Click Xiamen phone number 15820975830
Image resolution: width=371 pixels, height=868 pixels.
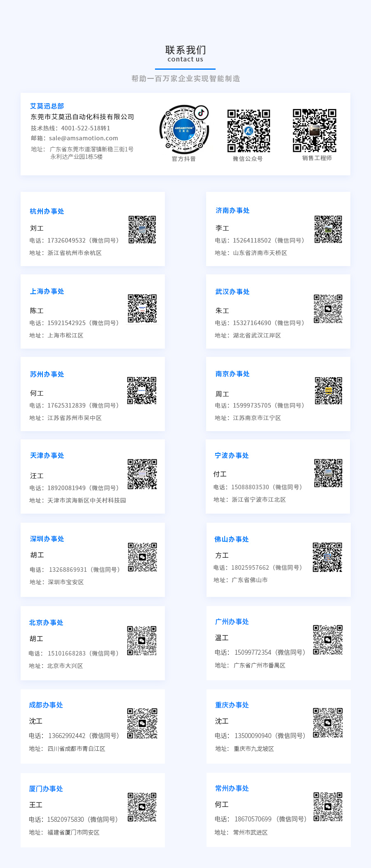point(66,819)
